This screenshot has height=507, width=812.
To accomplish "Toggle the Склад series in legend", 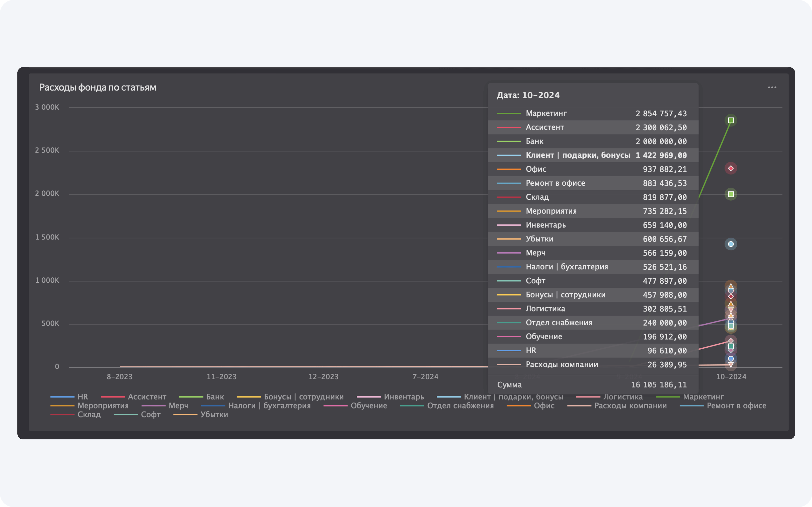I will 89,415.
